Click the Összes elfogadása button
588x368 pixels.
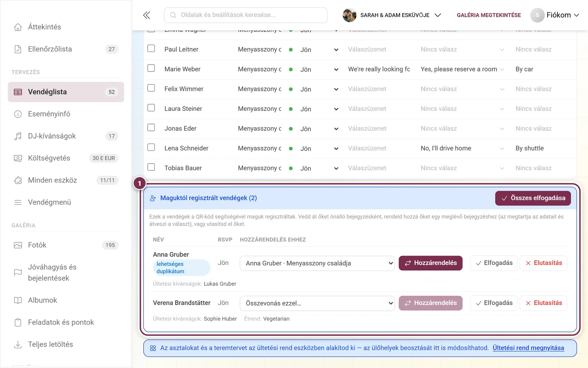coord(533,198)
